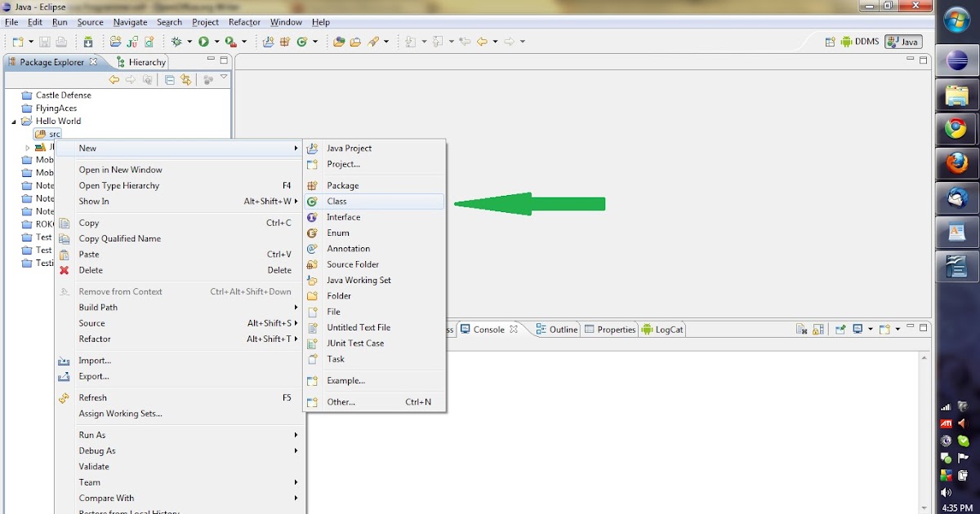The height and width of the screenshot is (514, 980).
Task: Toggle Scroll Lock in the Console toolbar
Action: 817,330
